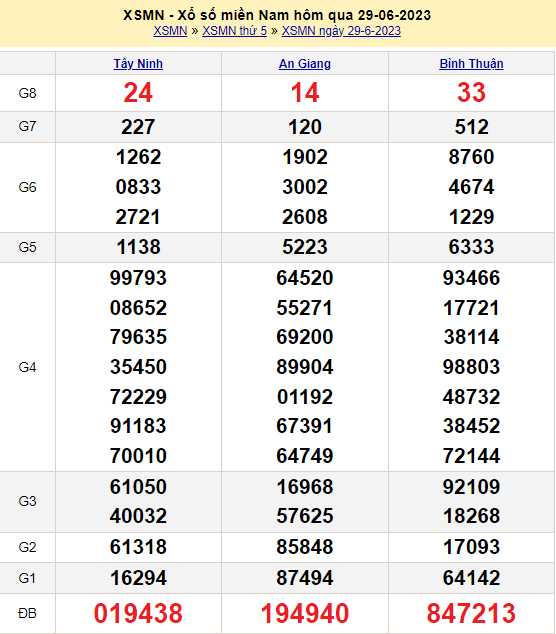Screen dimensions: 556x634
Task: Open An Giang province results link
Action: point(304,63)
